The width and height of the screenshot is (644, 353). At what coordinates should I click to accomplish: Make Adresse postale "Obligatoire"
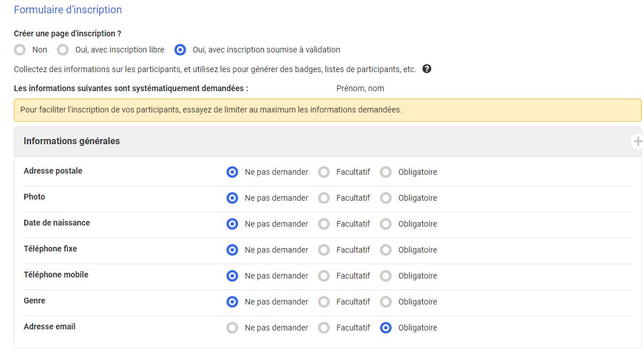point(385,172)
